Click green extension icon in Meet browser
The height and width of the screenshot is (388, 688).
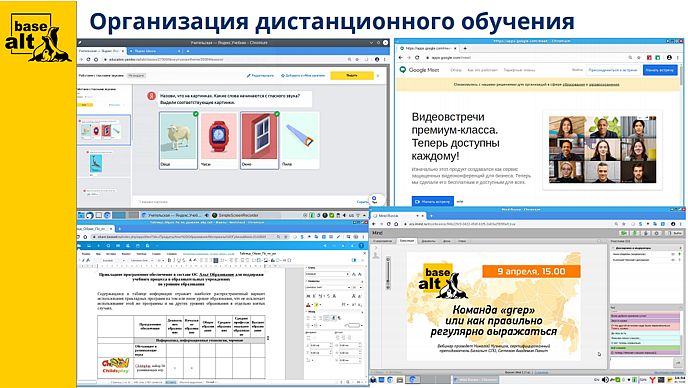(x=657, y=57)
